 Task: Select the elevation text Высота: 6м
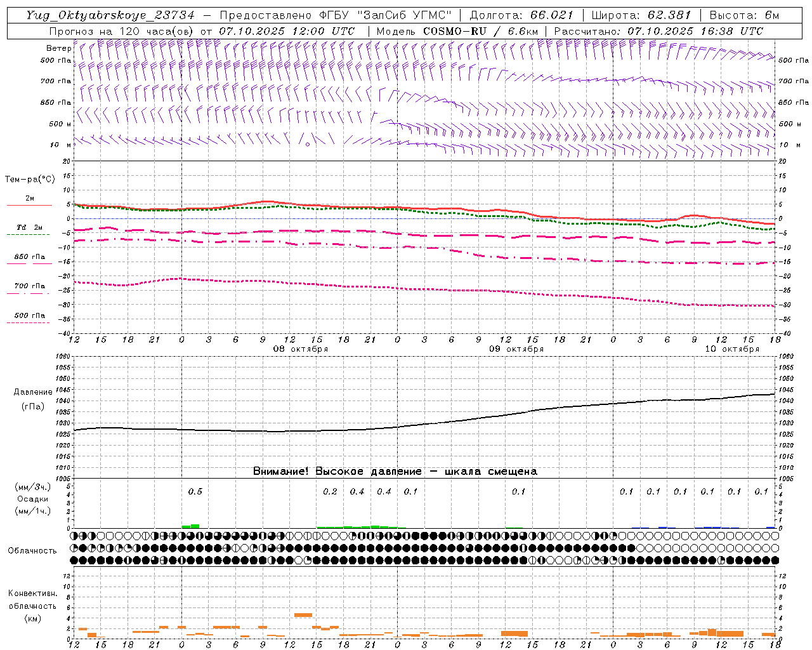743,16
